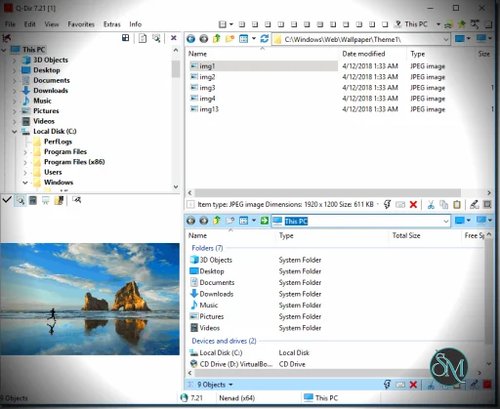Open the View menu
This screenshot has width=500, height=409.
(52, 24)
